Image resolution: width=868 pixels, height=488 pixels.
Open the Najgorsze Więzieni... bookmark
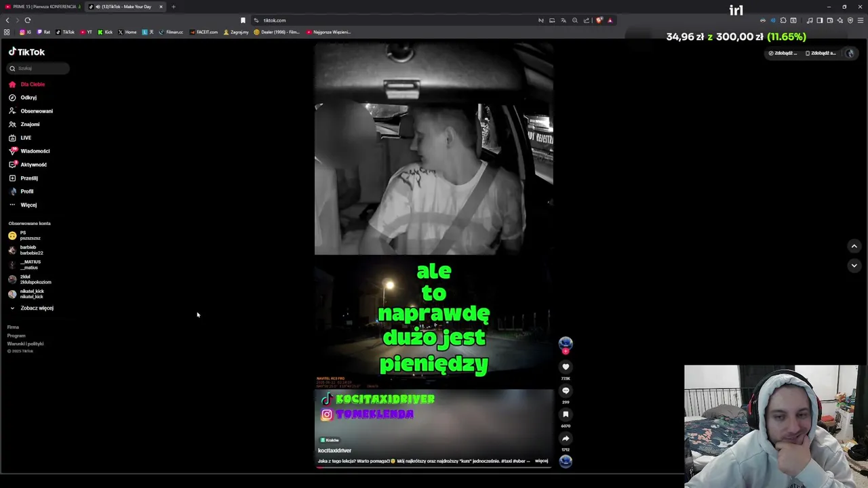(x=328, y=32)
